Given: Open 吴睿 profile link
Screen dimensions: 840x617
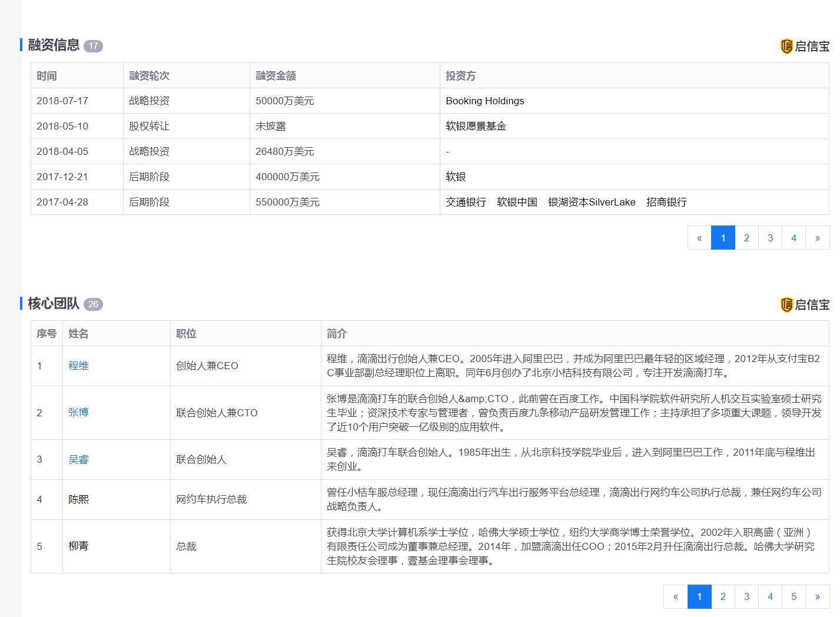Looking at the screenshot, I should tap(78, 459).
